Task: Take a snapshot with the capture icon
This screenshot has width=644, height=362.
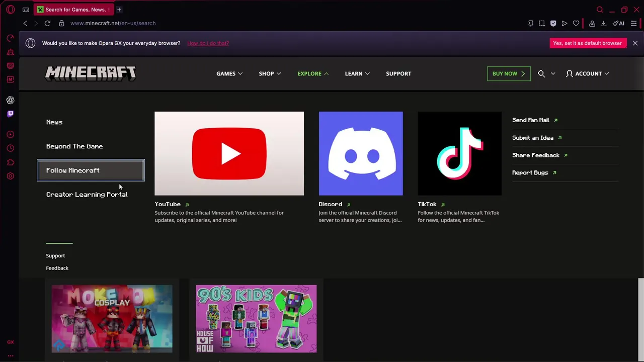Action: click(542, 23)
